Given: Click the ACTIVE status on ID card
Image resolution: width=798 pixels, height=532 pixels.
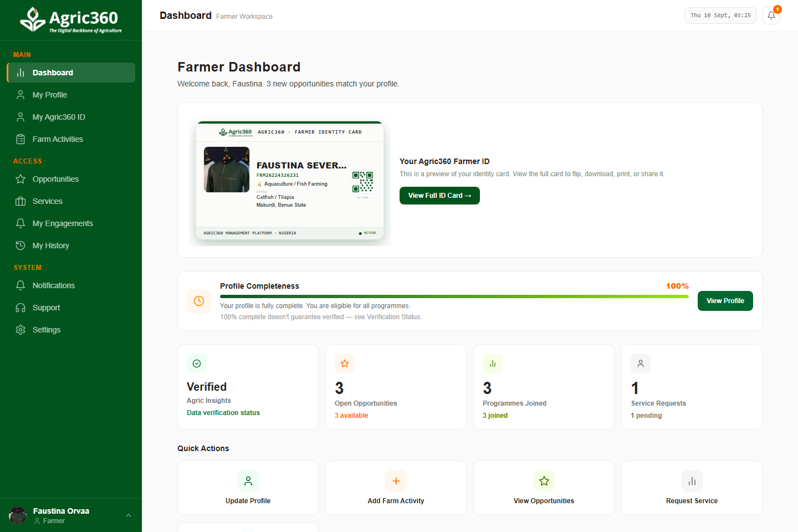Looking at the screenshot, I should (x=367, y=233).
